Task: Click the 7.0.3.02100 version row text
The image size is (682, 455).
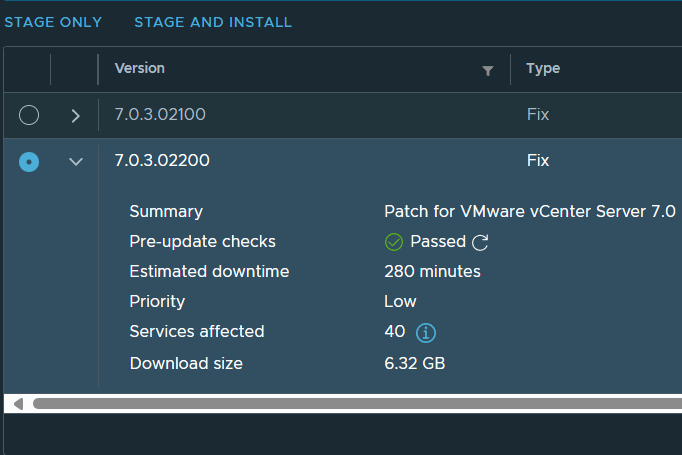Action: (160, 115)
